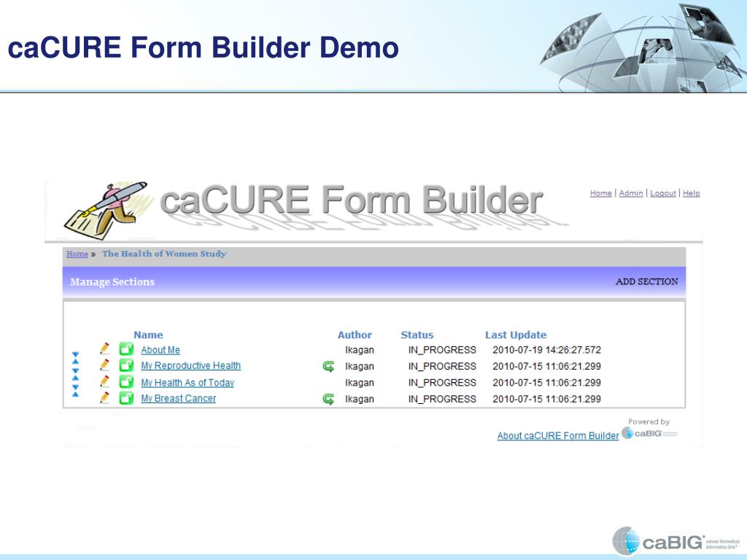
Task: Click the 2010-07-19 14:26:27.572 timestamp
Action: pos(547,350)
